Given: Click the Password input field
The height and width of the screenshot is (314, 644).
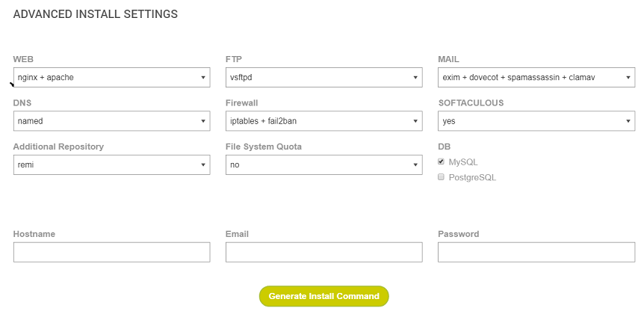Looking at the screenshot, I should 536,253.
